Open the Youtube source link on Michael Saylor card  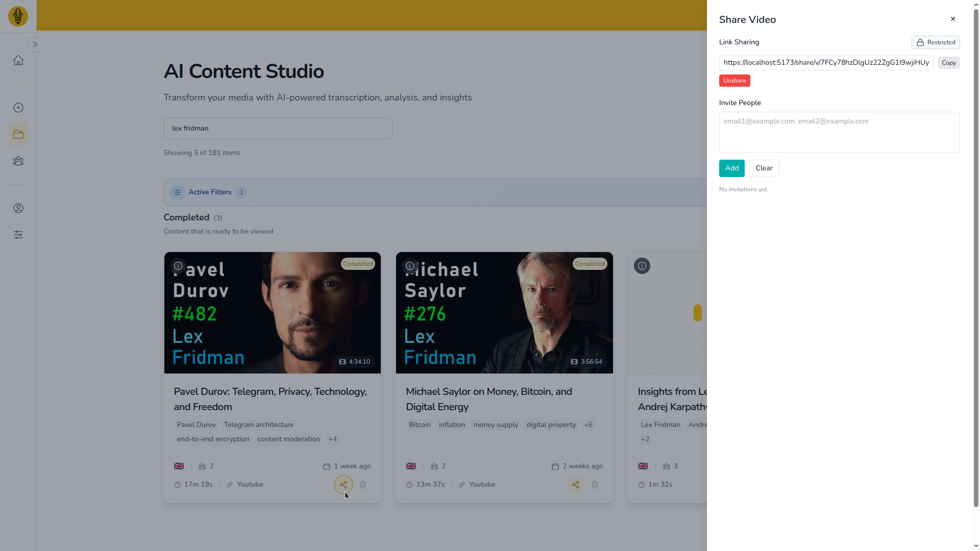point(482,484)
